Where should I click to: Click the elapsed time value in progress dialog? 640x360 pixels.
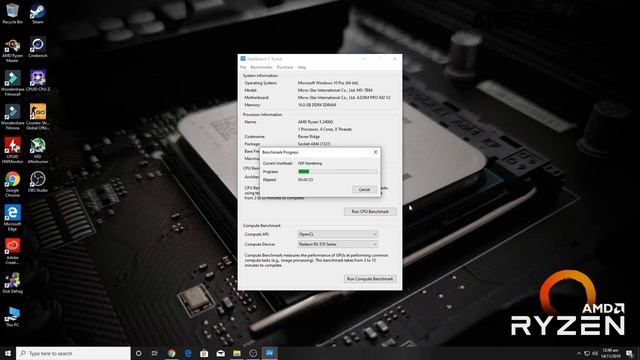(x=305, y=180)
